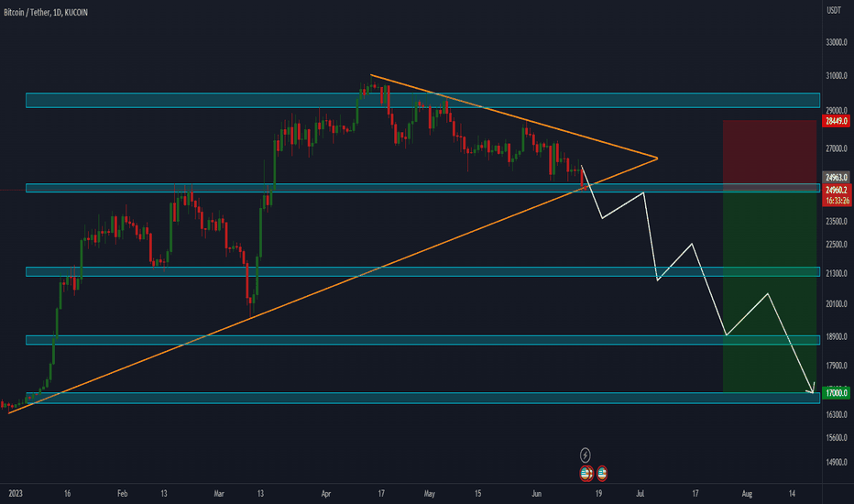Click the 21300.0 price axis value
Viewport: 854px width, 504px height.
coord(836,273)
